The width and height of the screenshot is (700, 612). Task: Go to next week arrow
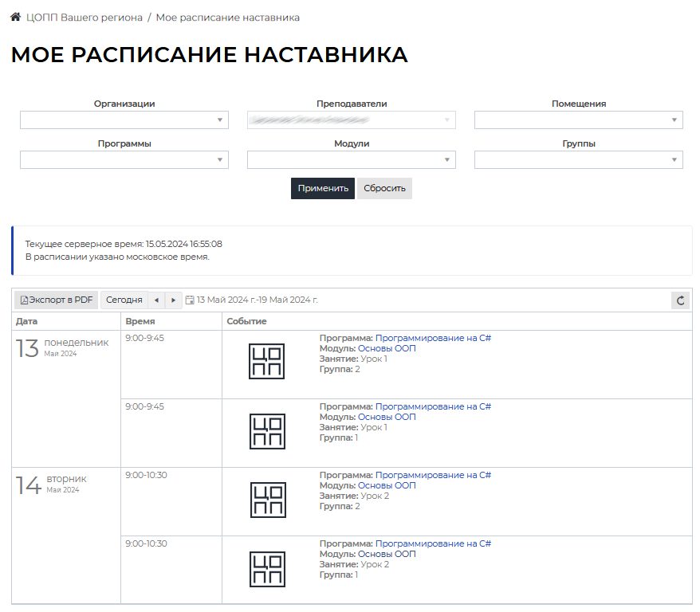(x=174, y=300)
